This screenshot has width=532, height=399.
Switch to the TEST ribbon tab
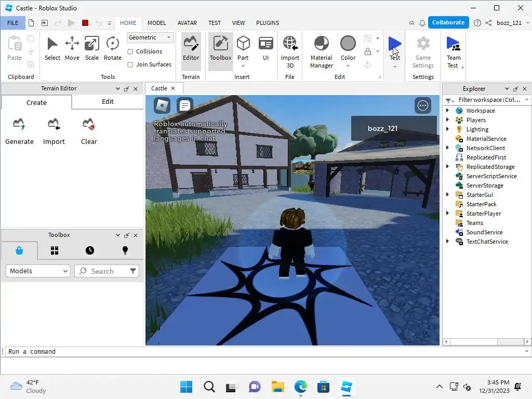point(215,23)
